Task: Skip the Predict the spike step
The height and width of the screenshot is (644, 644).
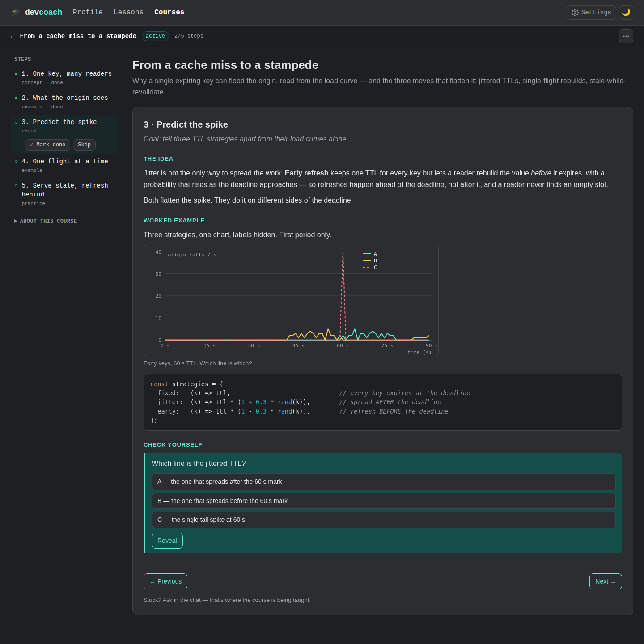Action: pos(84,145)
